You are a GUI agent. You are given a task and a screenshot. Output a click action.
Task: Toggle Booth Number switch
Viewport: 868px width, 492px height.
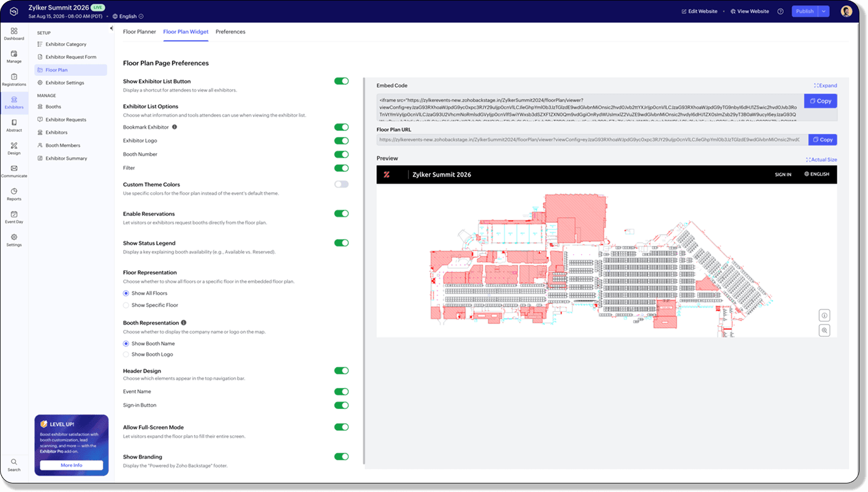tap(341, 154)
